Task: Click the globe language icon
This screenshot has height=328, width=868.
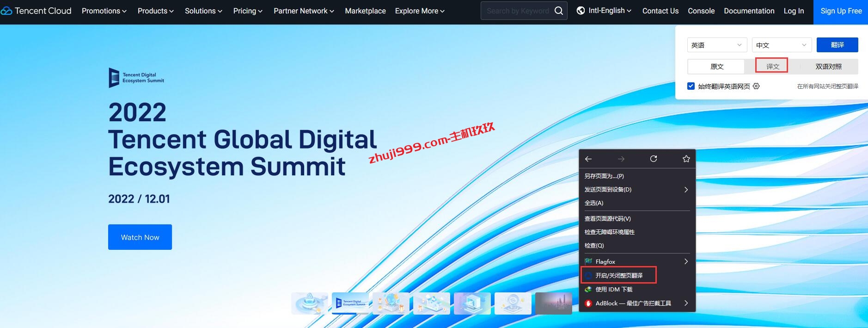Action: 581,11
